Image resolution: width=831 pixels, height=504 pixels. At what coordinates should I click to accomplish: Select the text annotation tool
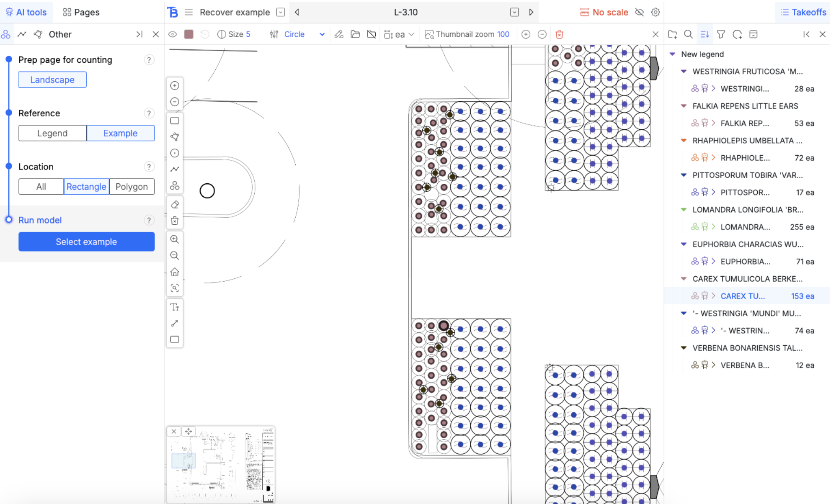(175, 307)
